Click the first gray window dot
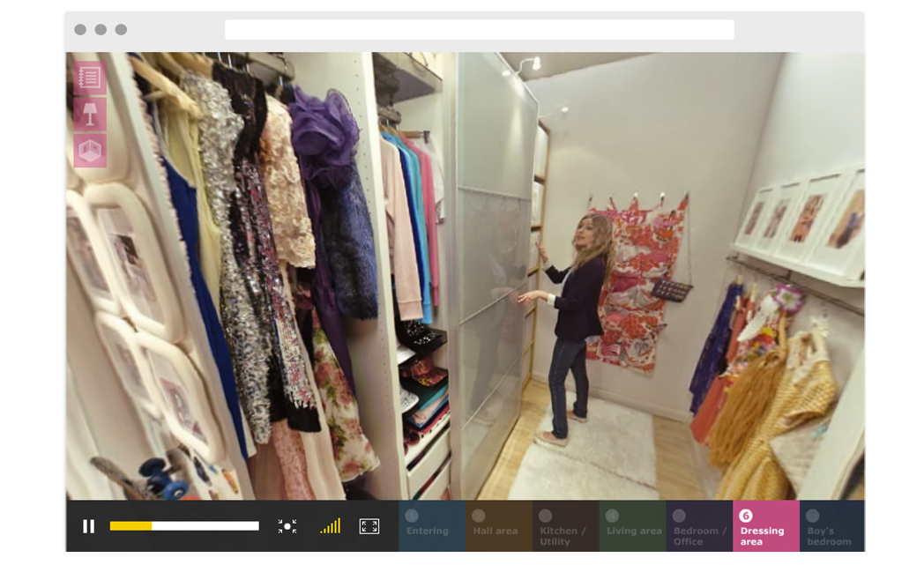This screenshot has height=580, width=924. point(81,29)
